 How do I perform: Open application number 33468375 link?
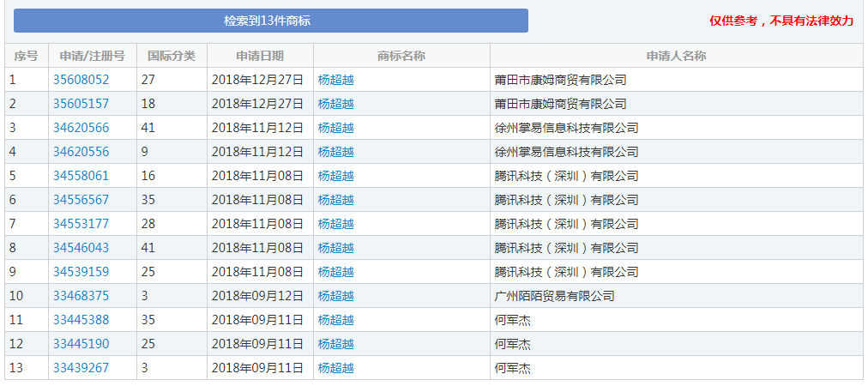click(x=81, y=296)
